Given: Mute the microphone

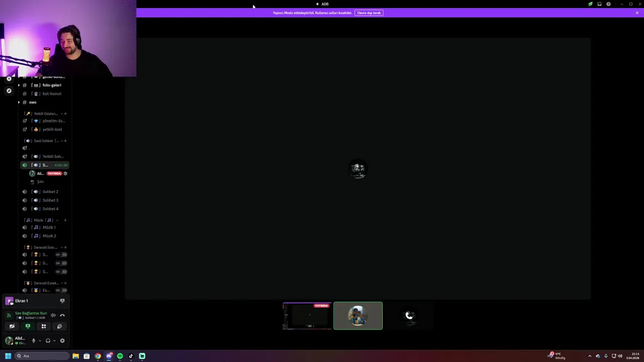Looking at the screenshot, I should (x=34, y=341).
